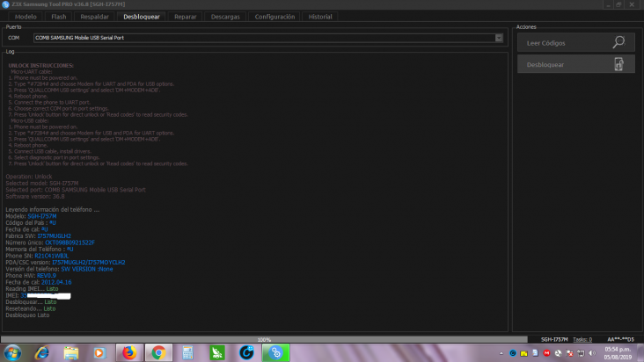Expand the COM port dropdown arrow
Screen dimensions: 644x362
pos(499,38)
